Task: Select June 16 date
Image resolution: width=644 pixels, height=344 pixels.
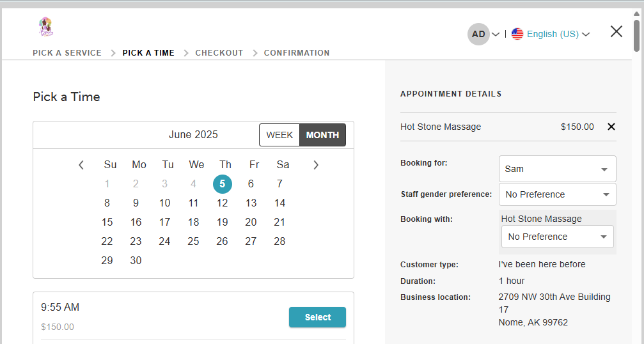Action: pos(136,222)
